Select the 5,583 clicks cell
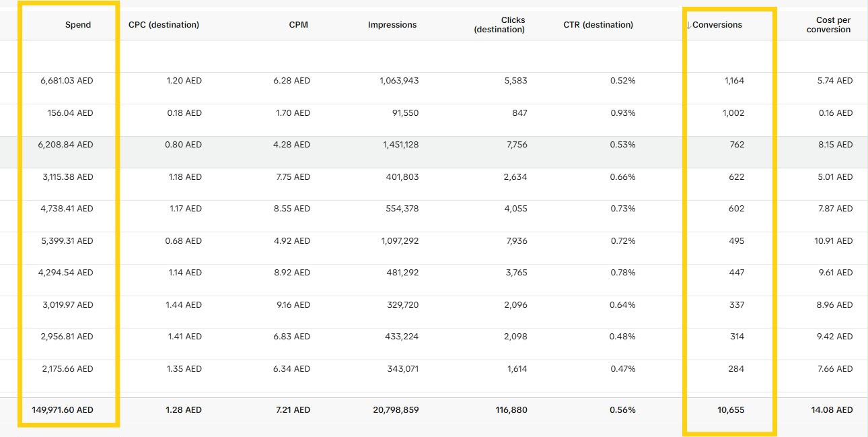The height and width of the screenshot is (437, 868). (x=515, y=81)
